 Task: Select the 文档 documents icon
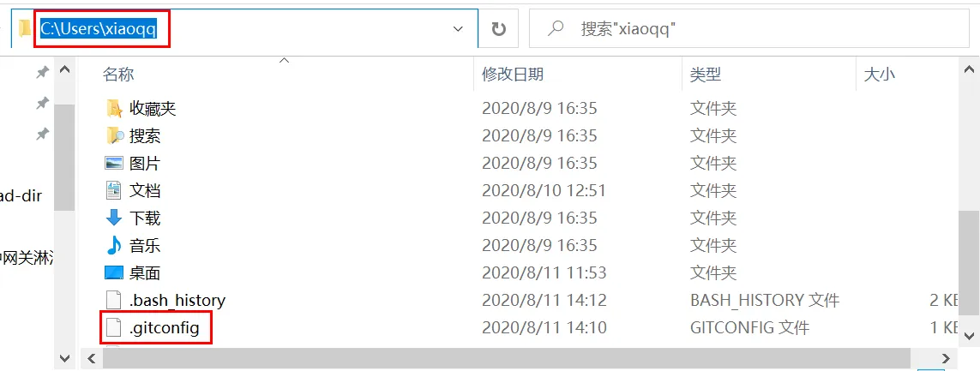(x=114, y=190)
